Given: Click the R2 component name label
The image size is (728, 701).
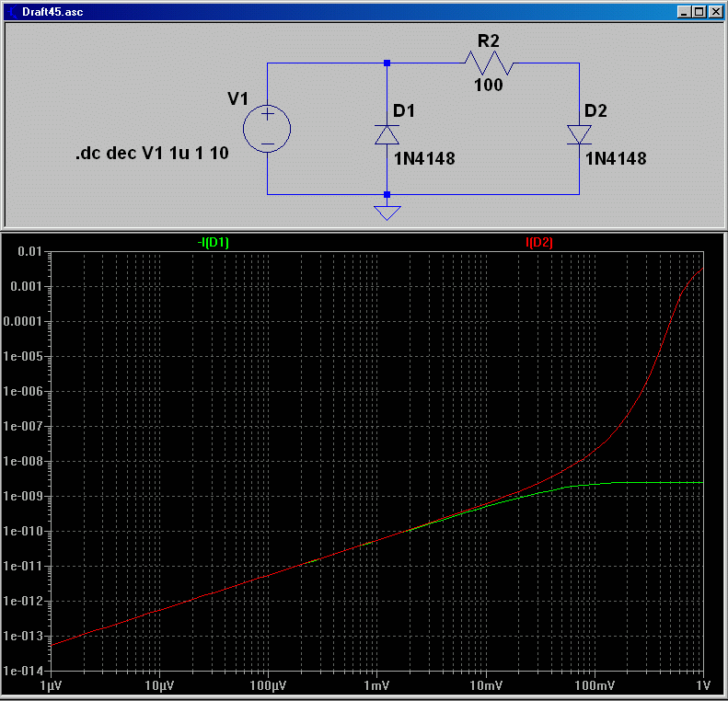Looking at the screenshot, I should [x=489, y=41].
